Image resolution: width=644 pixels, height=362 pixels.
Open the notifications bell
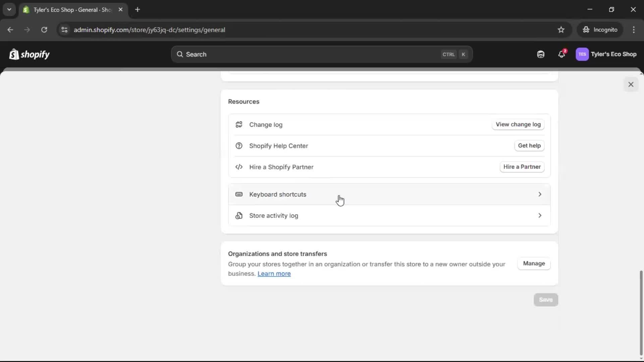pyautogui.click(x=562, y=54)
